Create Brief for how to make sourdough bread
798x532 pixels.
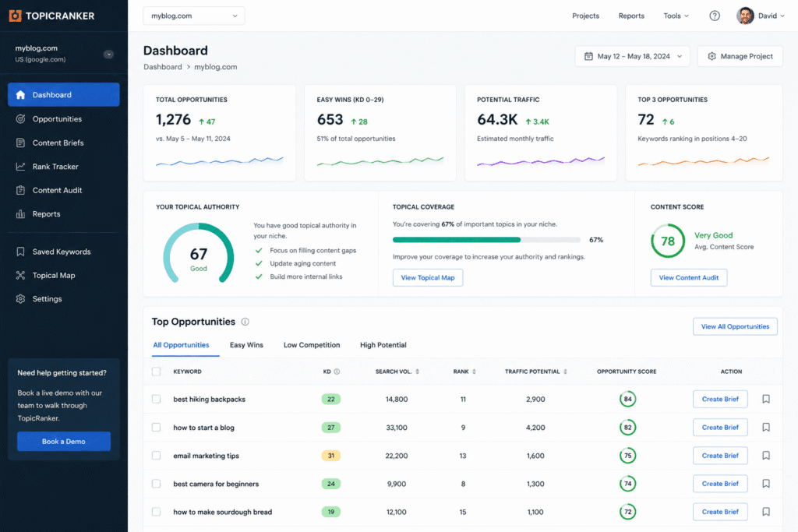tap(720, 512)
